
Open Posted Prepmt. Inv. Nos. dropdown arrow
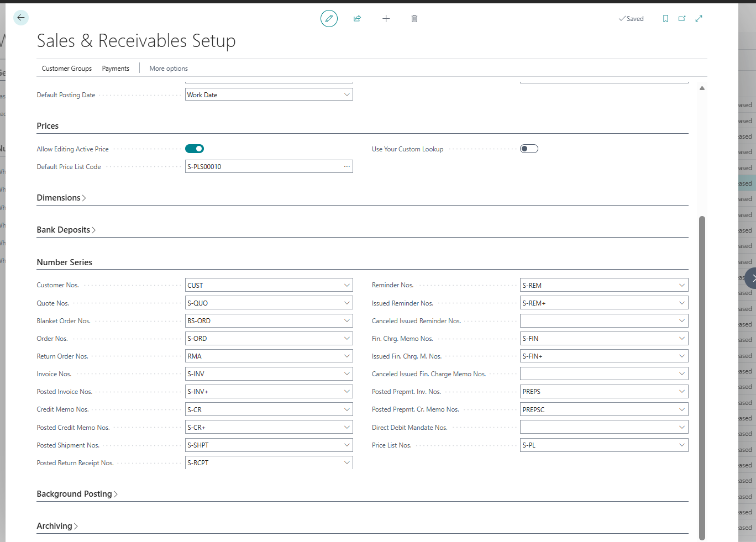682,391
